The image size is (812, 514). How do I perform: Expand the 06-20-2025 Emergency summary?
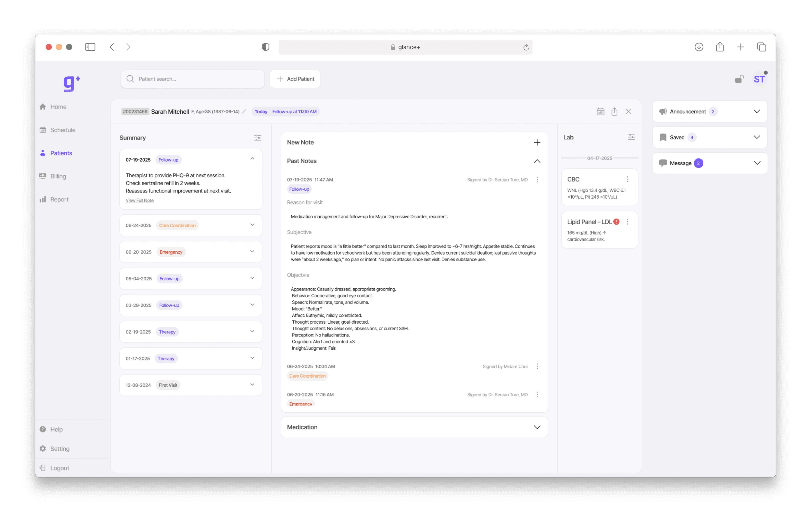252,252
